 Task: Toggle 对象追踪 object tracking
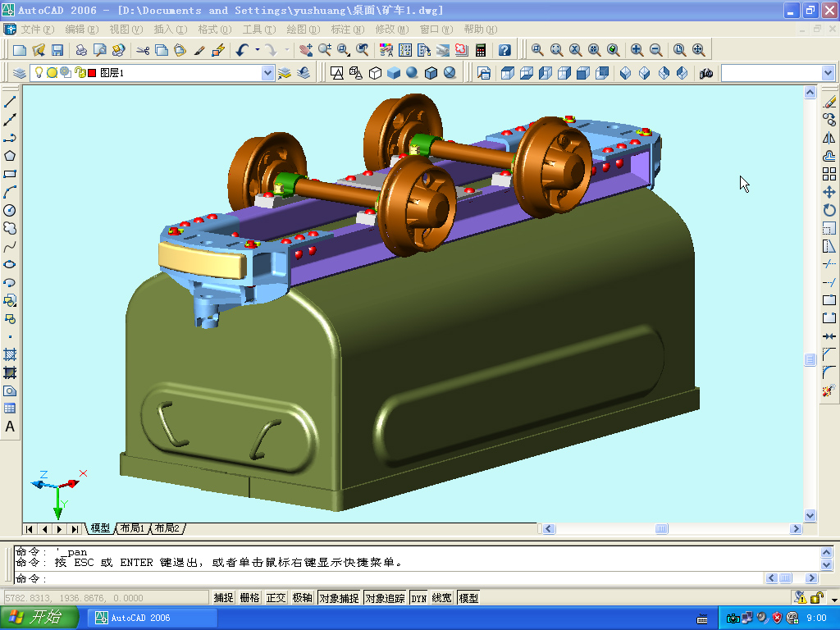(x=386, y=598)
